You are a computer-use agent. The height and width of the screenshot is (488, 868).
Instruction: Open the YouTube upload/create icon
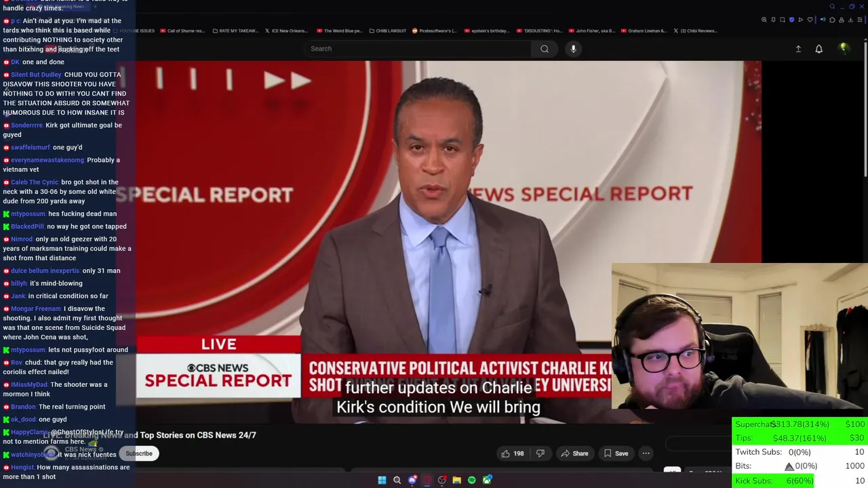(x=798, y=49)
